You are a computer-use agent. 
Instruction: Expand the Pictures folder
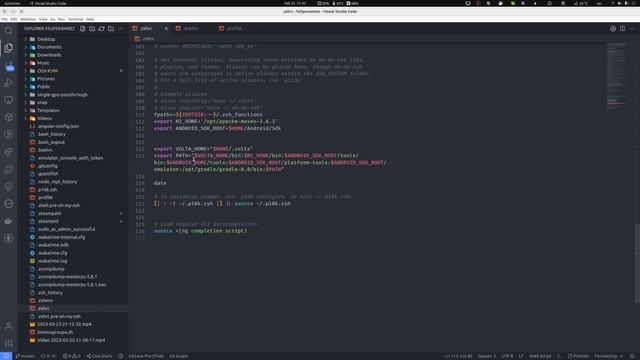click(x=46, y=79)
